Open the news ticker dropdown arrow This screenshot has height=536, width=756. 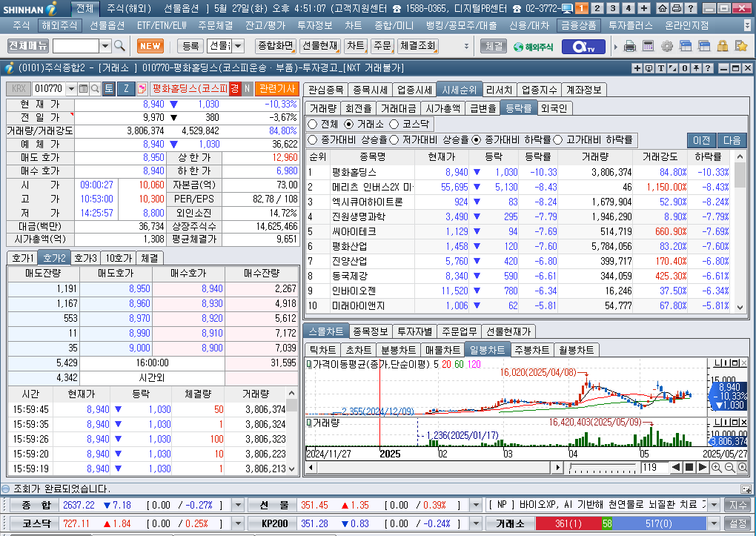714,505
